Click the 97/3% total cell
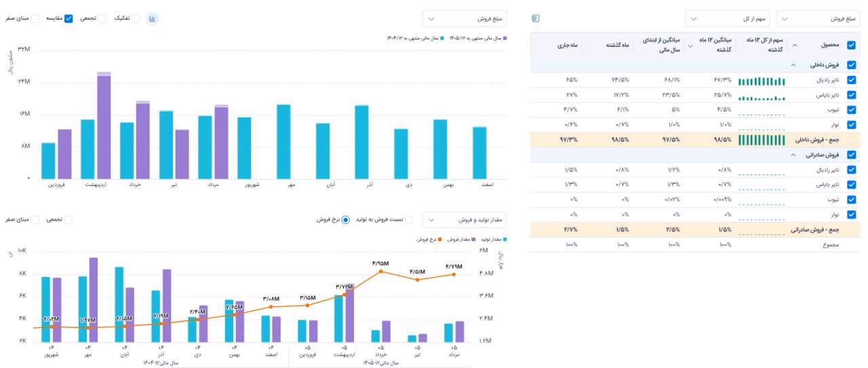Screen dimensions: 868x368 [569, 140]
